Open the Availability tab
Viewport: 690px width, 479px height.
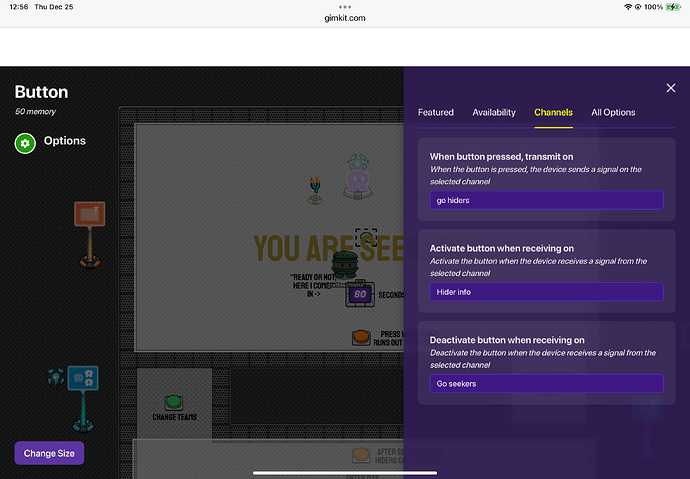click(494, 113)
